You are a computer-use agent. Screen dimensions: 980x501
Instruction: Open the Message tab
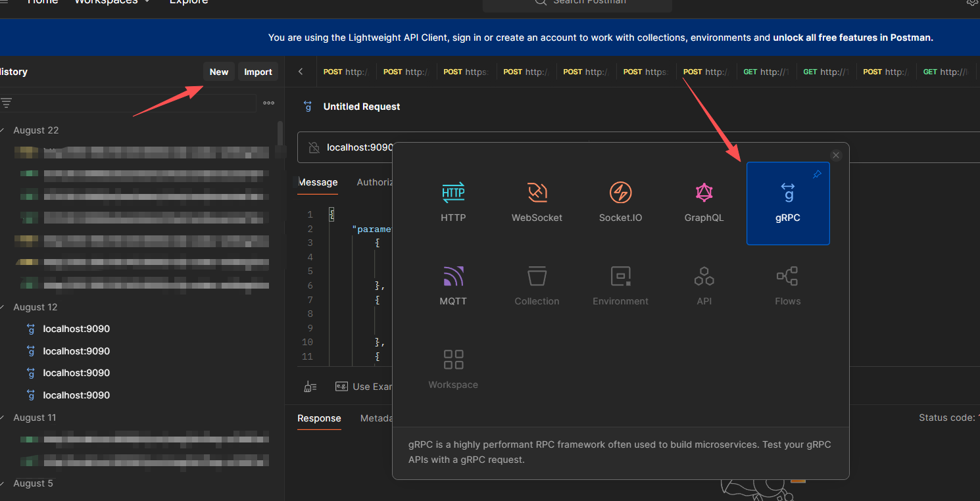318,182
